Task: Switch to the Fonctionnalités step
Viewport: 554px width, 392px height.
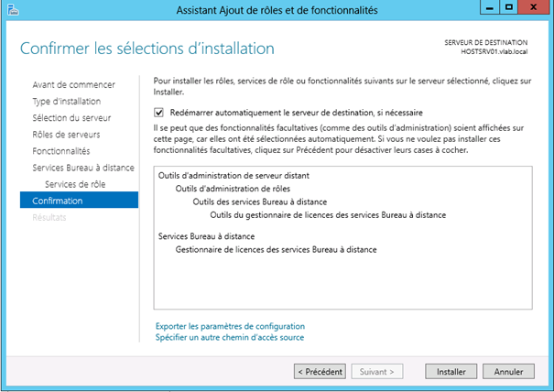Action: pyautogui.click(x=60, y=150)
